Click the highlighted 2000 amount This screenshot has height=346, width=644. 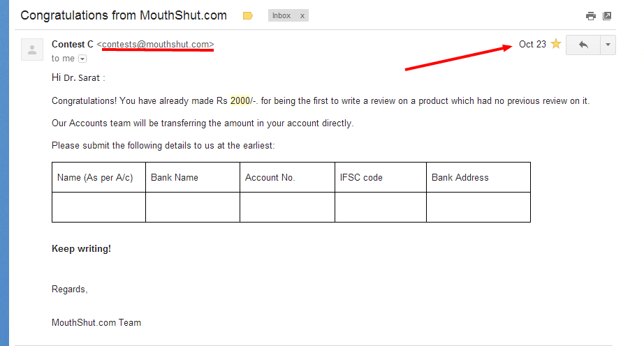pyautogui.click(x=240, y=100)
